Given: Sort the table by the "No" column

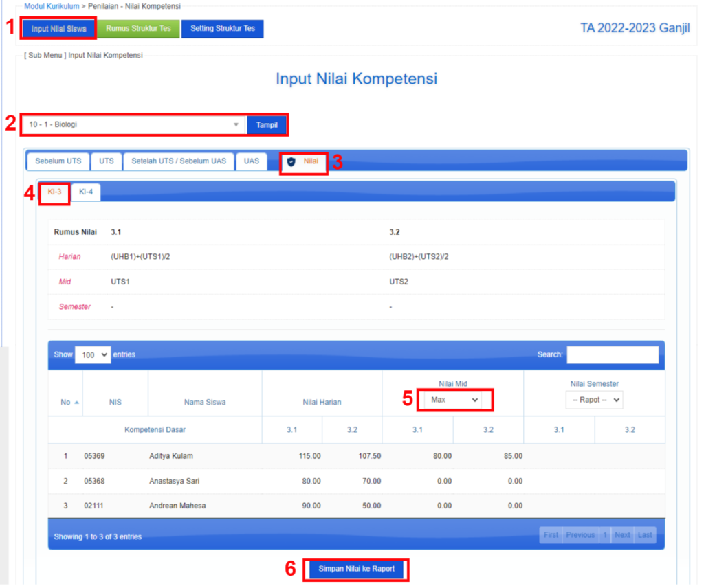Looking at the screenshot, I should [65, 400].
